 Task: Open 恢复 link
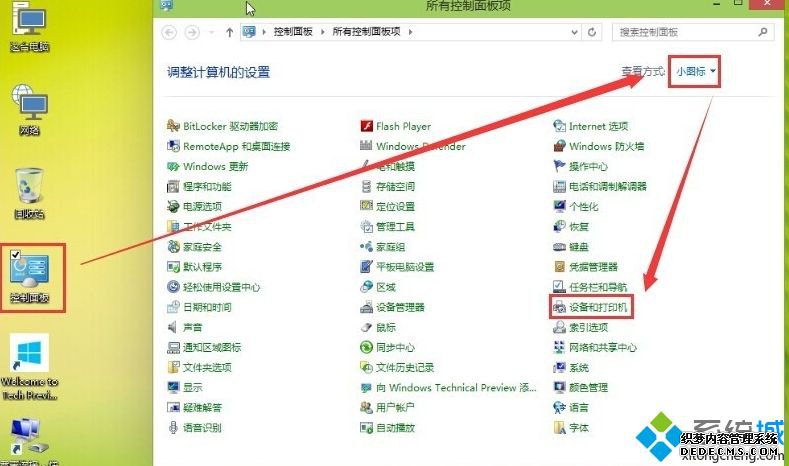tap(579, 226)
